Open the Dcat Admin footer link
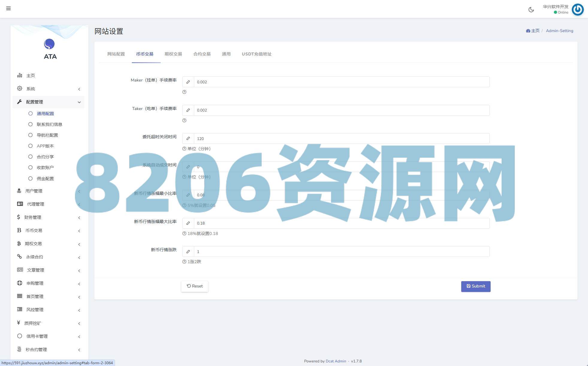This screenshot has width=588, height=366. (x=336, y=361)
